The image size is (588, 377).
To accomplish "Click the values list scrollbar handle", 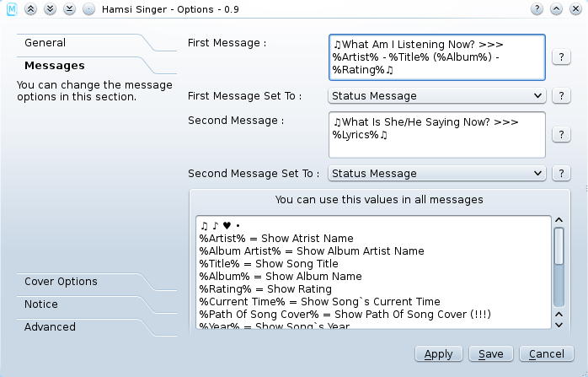I will (x=559, y=246).
